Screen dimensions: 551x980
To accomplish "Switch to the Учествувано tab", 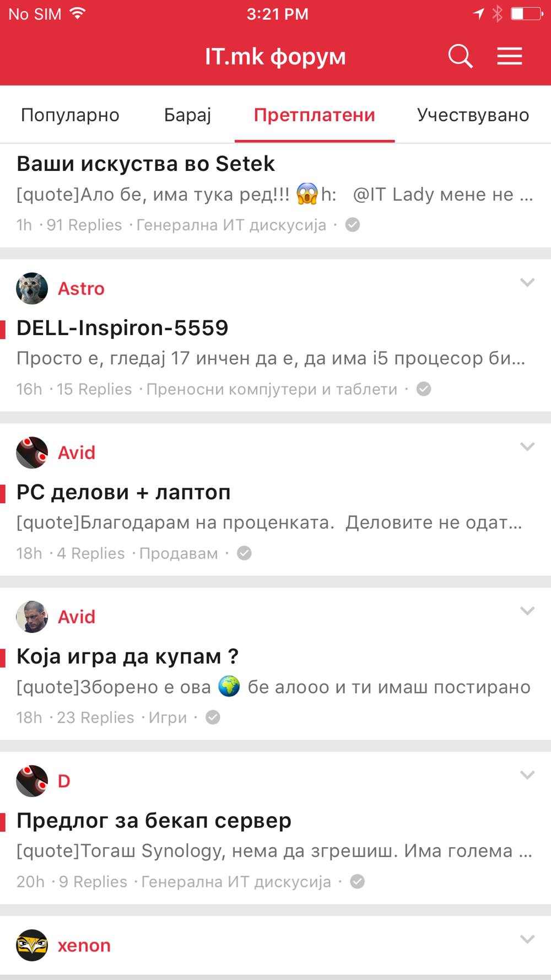I will tap(473, 115).
